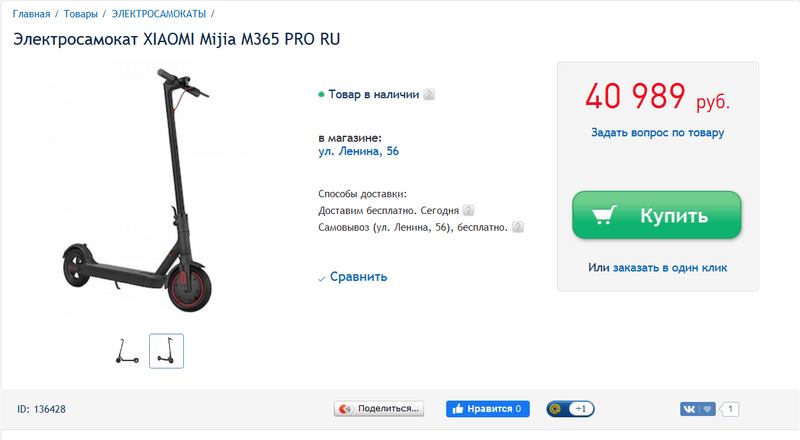The width and height of the screenshot is (800, 440).
Task: Click заказать в один клик link
Action: click(670, 267)
